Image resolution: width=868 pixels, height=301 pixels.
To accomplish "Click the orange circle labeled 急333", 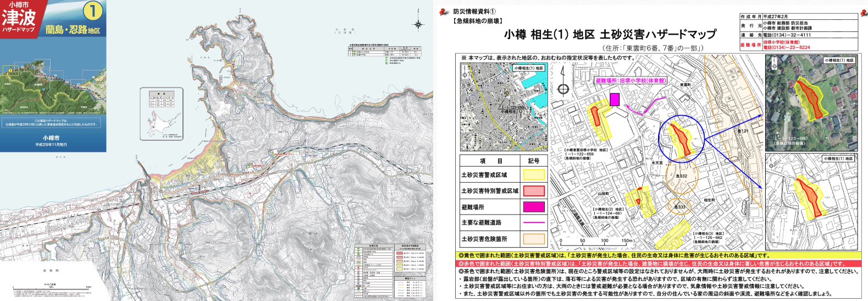I will [x=681, y=206].
